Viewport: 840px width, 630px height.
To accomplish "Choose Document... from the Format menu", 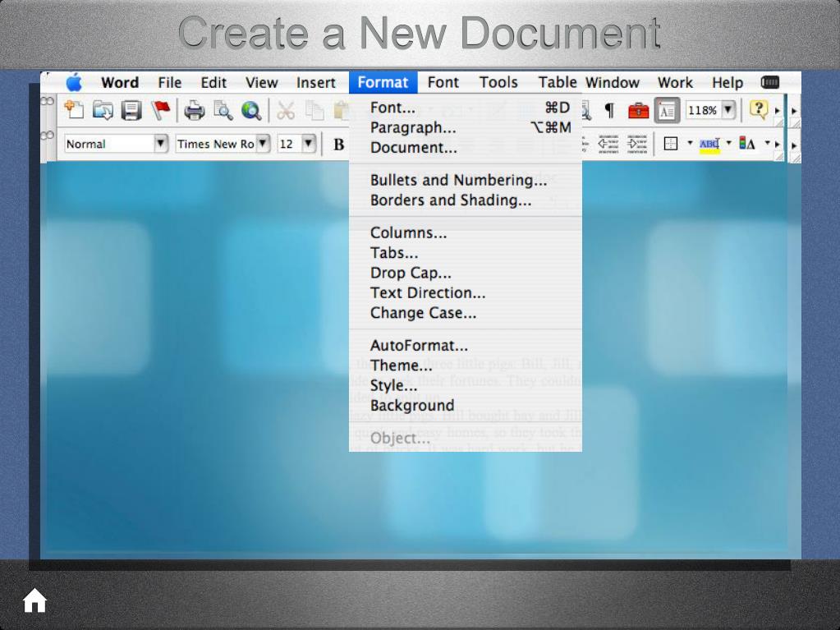I will [466, 148].
